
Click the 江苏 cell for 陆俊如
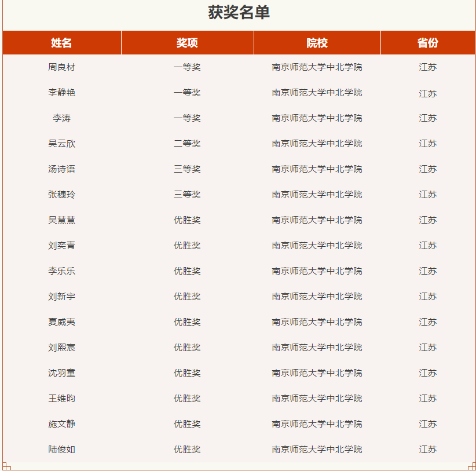point(427,449)
